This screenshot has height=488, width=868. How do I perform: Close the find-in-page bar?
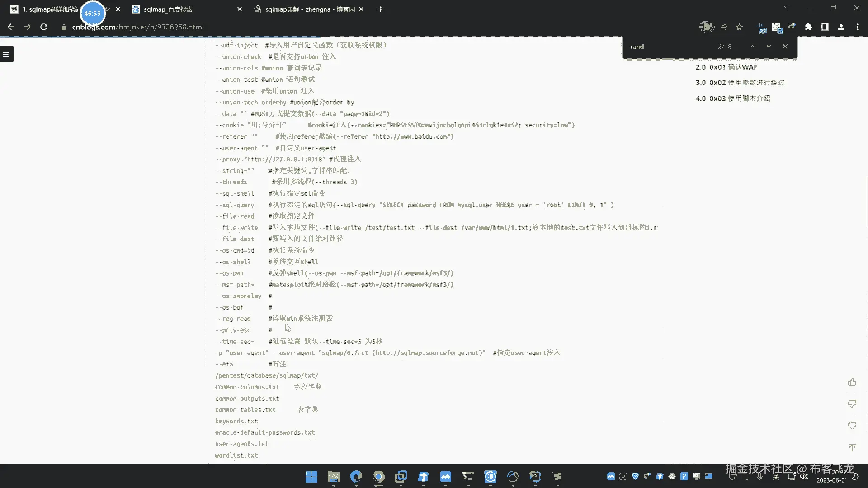coord(785,47)
